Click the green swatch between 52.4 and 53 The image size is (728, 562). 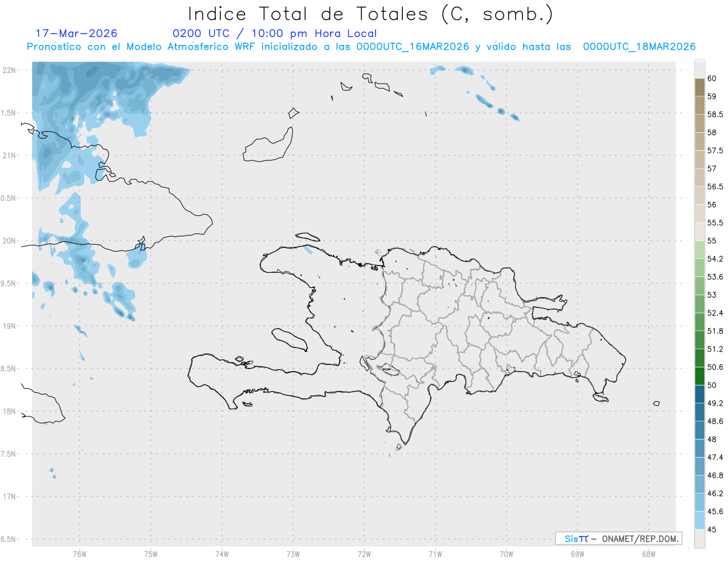coord(699,304)
